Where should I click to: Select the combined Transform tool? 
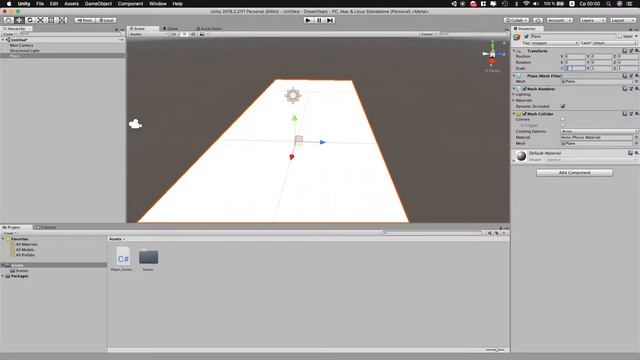coord(62,20)
